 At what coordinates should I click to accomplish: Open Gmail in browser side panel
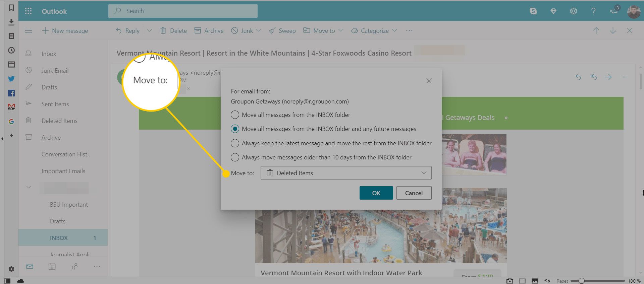[x=11, y=107]
